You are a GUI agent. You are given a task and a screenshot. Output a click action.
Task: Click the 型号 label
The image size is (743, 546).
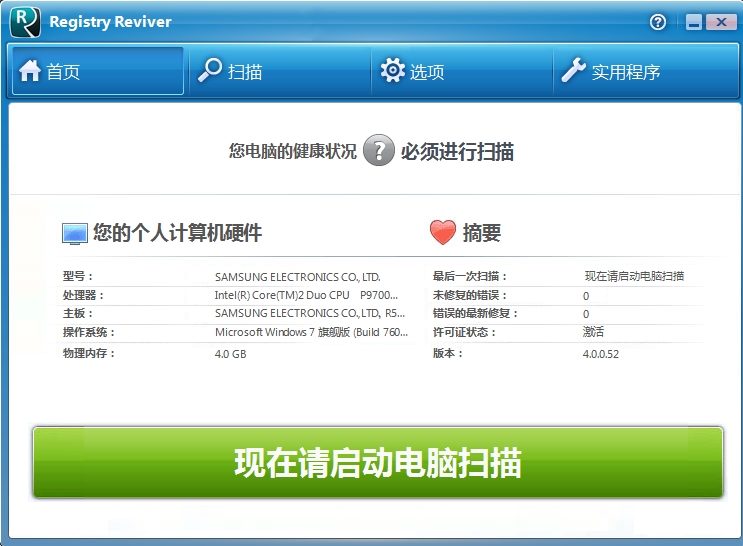point(78,276)
